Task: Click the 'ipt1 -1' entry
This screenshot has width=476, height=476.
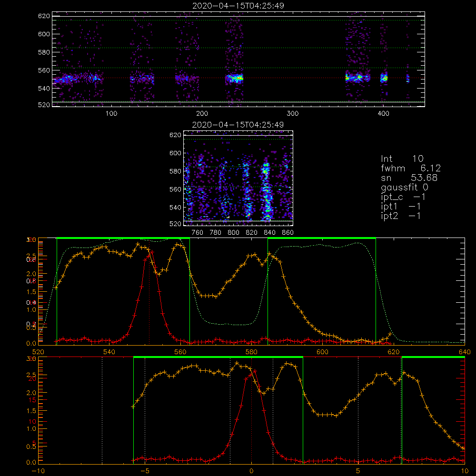Action: 401,207
